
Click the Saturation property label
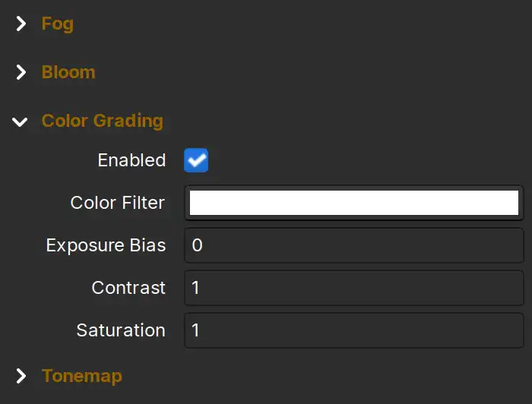[x=121, y=330]
